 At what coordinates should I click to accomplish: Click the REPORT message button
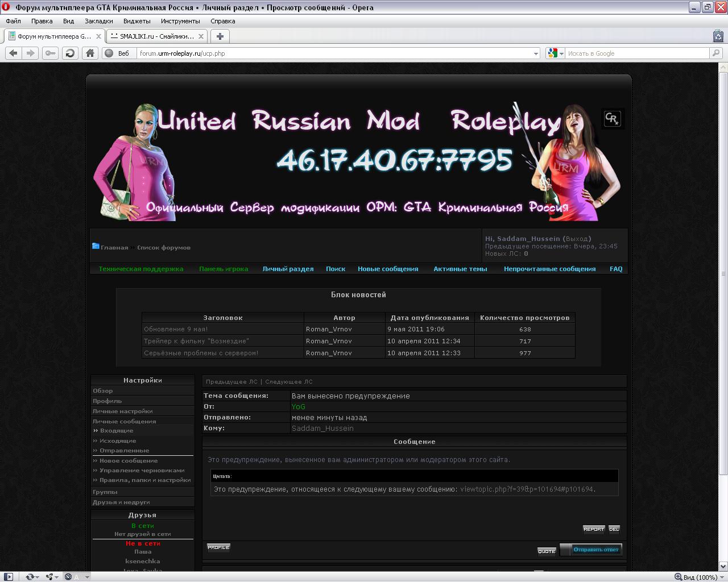[x=594, y=529]
